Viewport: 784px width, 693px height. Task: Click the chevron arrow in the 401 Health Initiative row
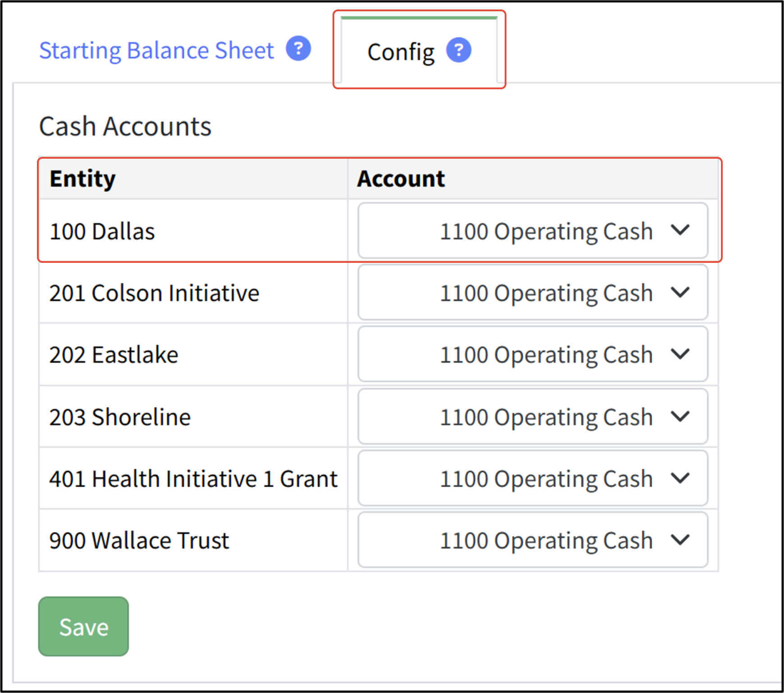pos(680,478)
